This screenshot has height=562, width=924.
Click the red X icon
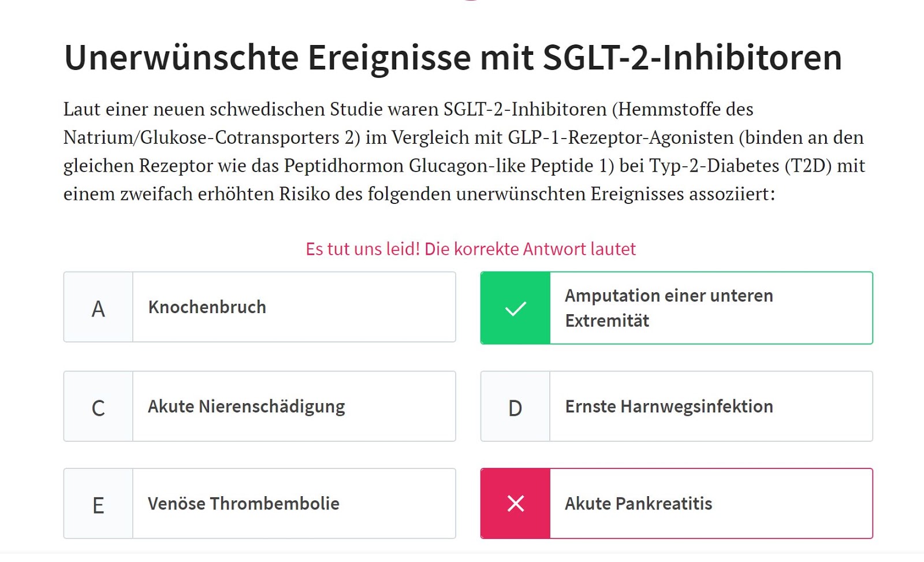pos(515,504)
